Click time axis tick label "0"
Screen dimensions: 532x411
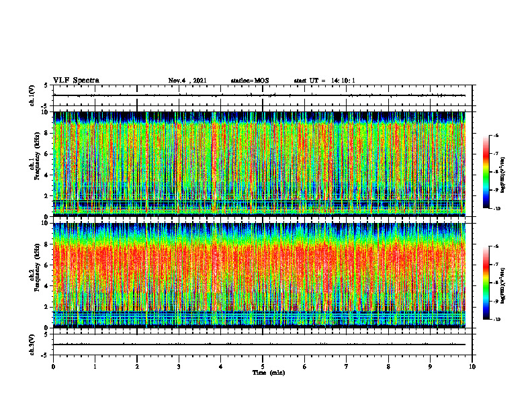click(53, 367)
